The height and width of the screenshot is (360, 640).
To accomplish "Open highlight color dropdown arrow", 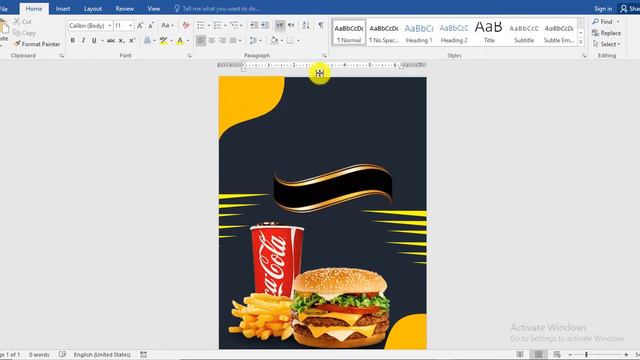I will click(171, 40).
